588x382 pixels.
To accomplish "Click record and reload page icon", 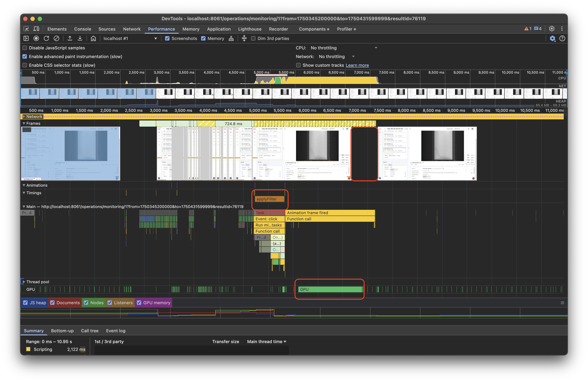I will 47,38.
